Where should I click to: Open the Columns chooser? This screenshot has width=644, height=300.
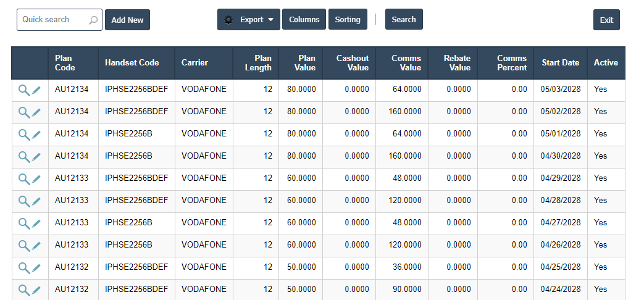pos(304,20)
